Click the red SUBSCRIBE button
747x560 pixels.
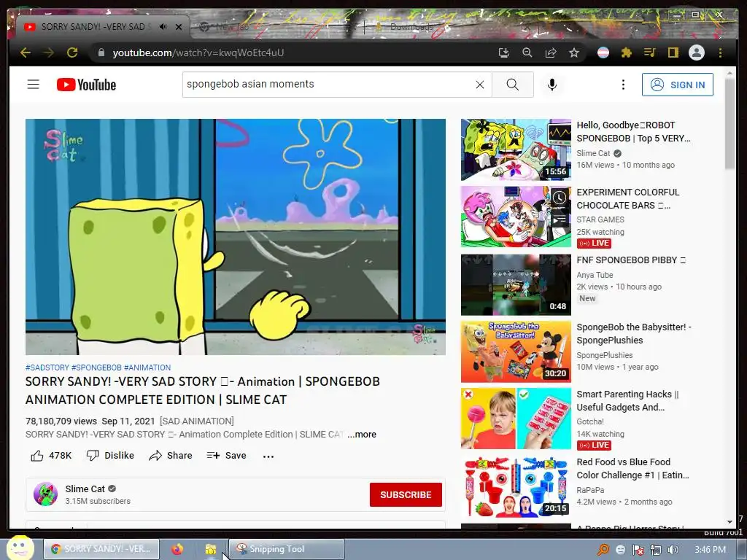pyautogui.click(x=406, y=495)
